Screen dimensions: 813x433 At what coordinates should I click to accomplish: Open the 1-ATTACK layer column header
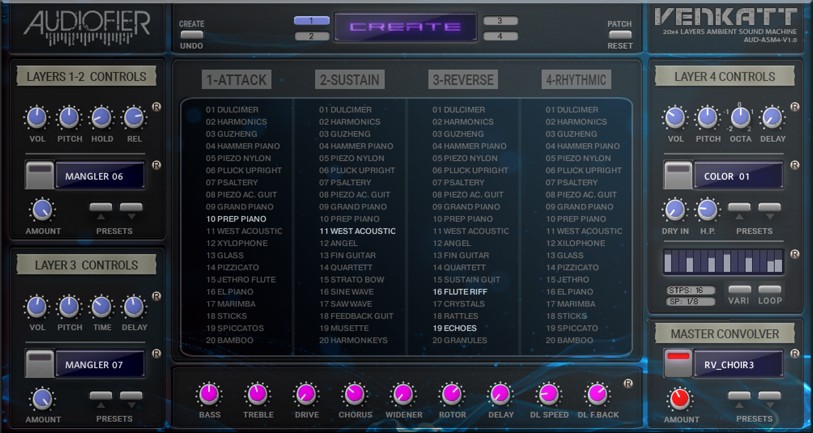click(236, 80)
